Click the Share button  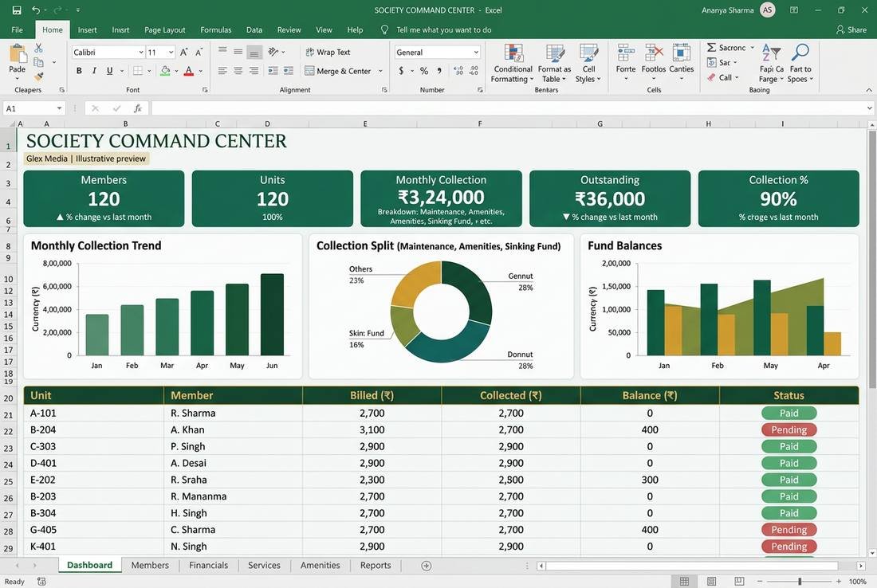pos(851,29)
